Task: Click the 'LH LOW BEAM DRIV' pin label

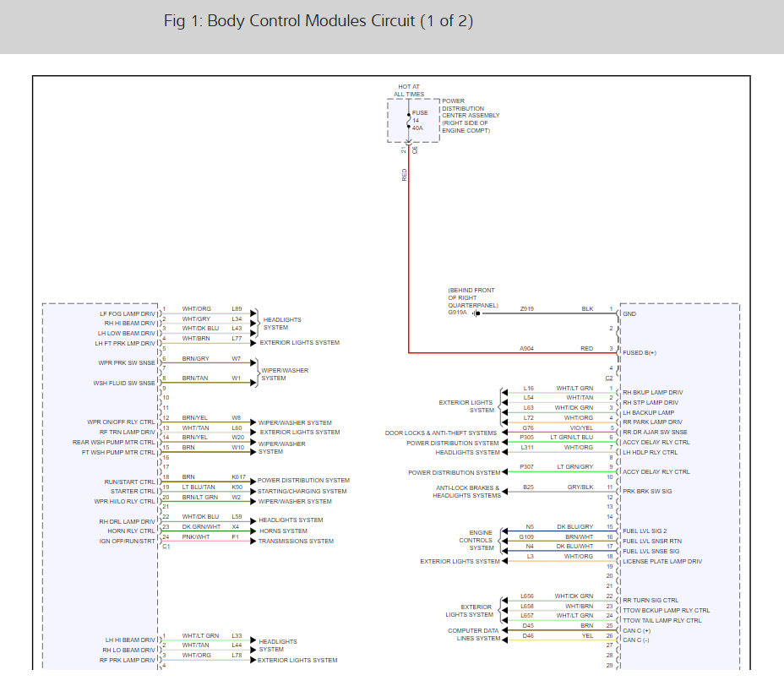Action: tap(127, 334)
